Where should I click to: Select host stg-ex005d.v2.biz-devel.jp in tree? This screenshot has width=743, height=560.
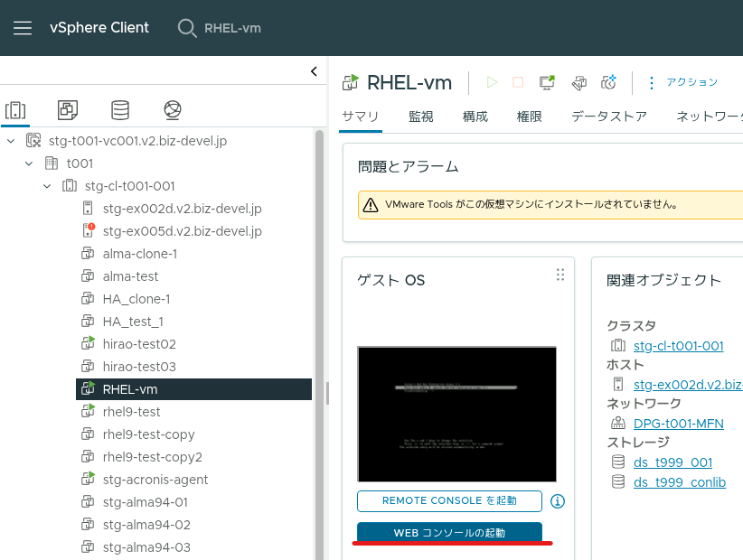click(x=182, y=231)
